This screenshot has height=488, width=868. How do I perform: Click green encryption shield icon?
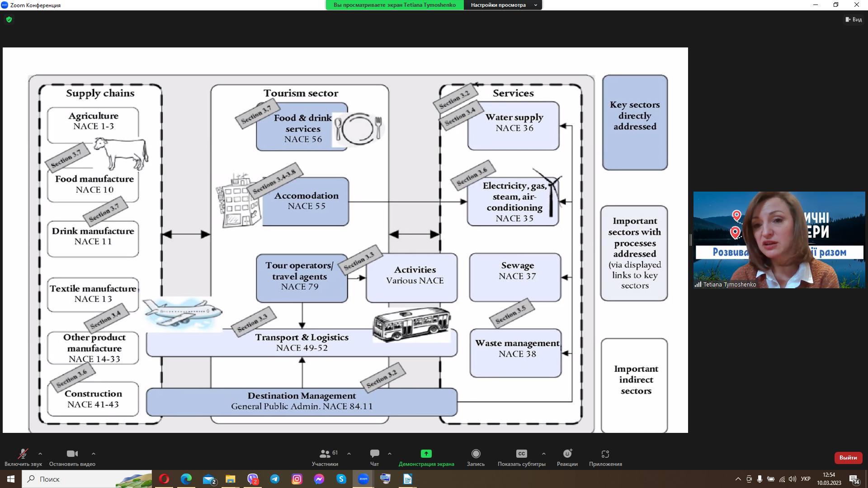9,19
